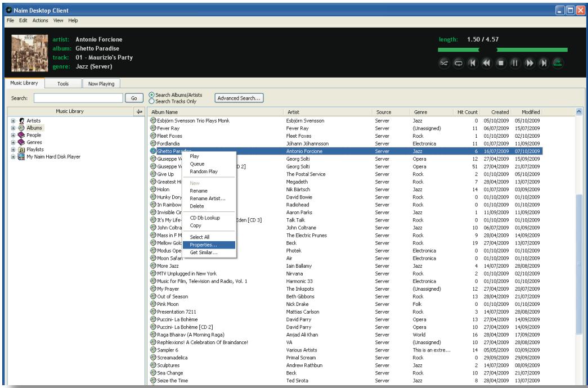
Task: Click the Artists tree icon
Action: pos(22,121)
